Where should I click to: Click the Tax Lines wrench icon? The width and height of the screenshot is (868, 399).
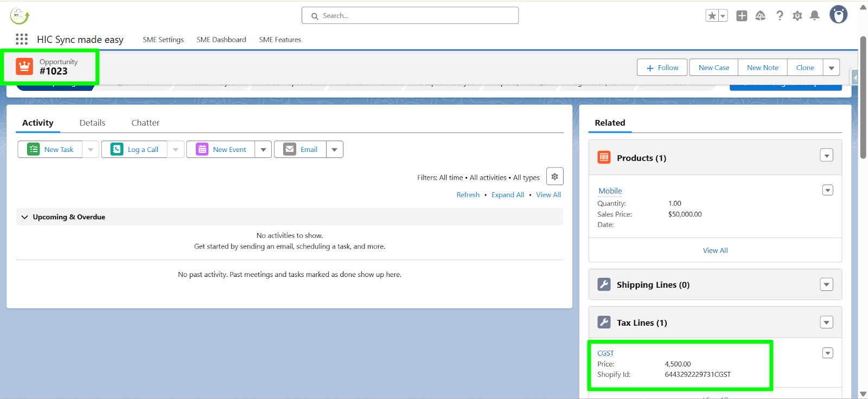tap(604, 322)
